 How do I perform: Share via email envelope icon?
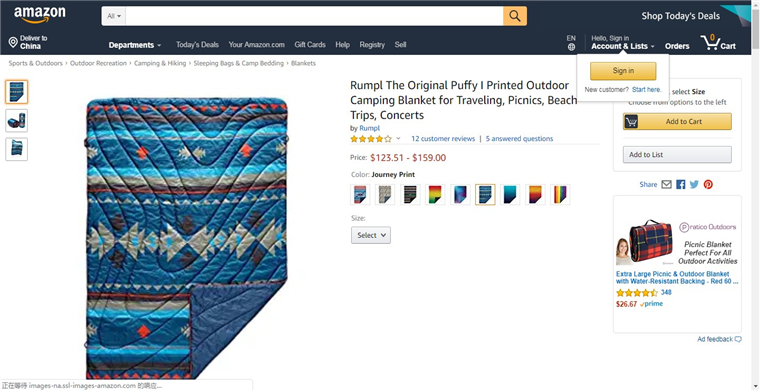(666, 185)
